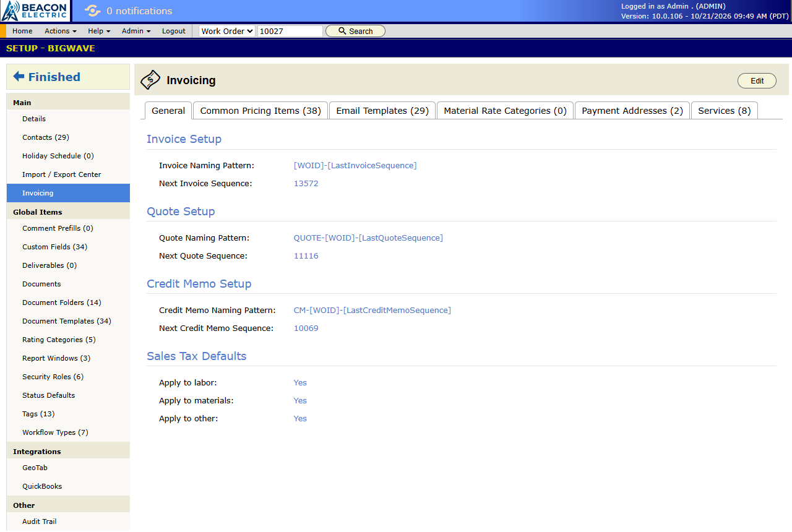Screen dimensions: 792x532
Task: Open Details in the sidebar
Action: (68, 119)
